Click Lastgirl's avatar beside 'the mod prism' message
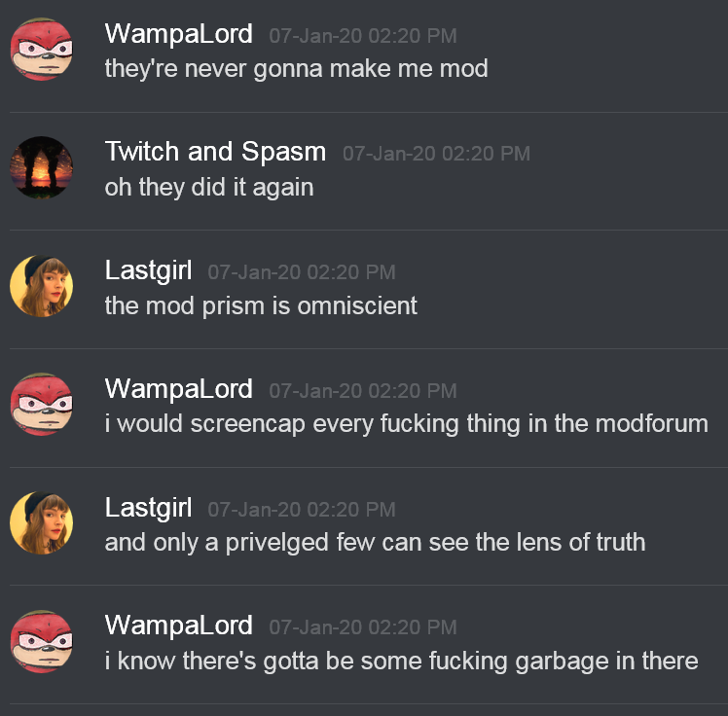 pos(41,286)
